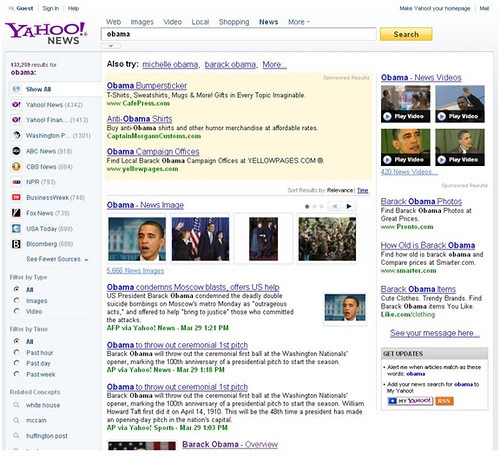Image resolution: width=500 pixels, height=457 pixels.
Task: Switch to the Shopping search tab
Action: point(234,22)
